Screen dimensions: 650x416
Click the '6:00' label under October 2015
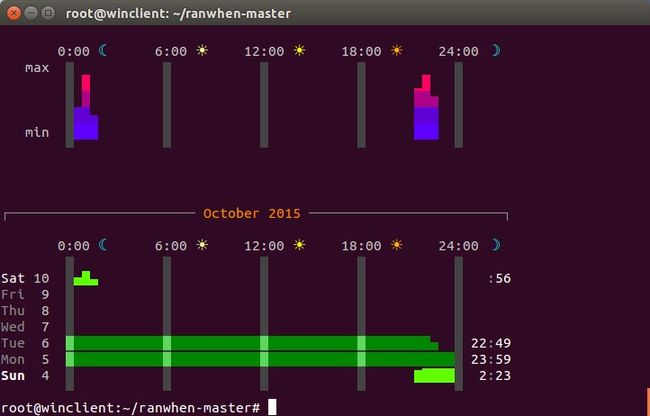171,246
